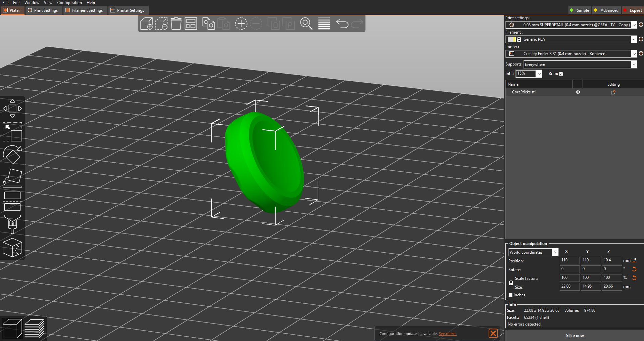The height and width of the screenshot is (341, 644).
Task: Open the Window menu
Action: click(x=32, y=3)
